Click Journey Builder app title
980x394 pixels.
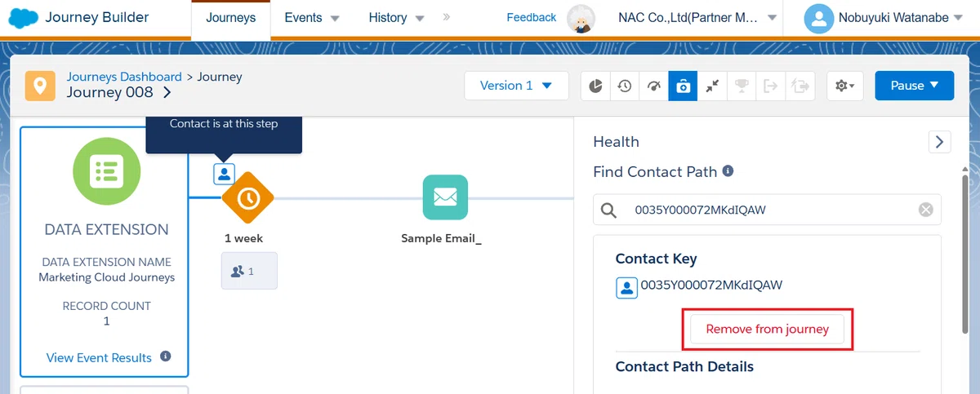pyautogui.click(x=97, y=17)
